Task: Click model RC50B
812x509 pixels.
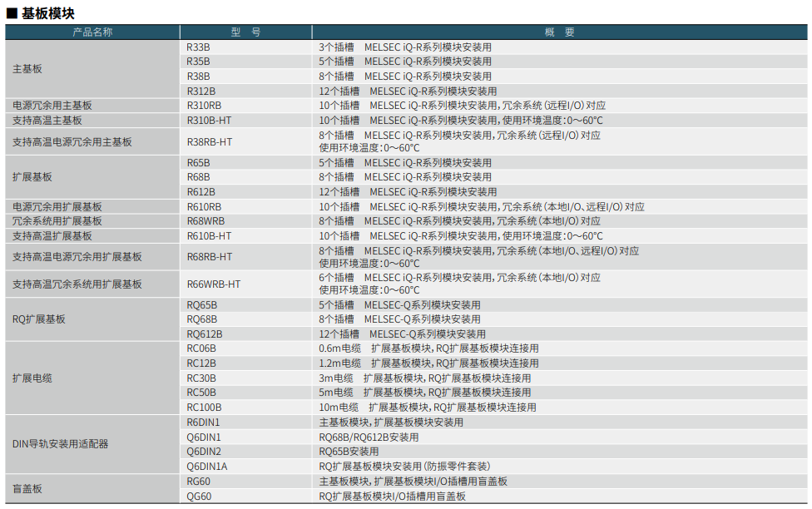Action: pyautogui.click(x=201, y=392)
